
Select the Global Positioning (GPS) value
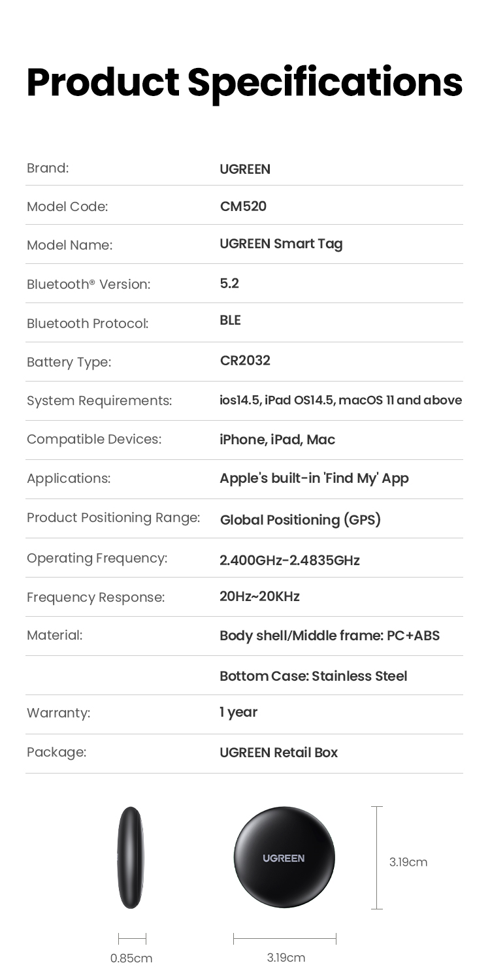pos(301,520)
